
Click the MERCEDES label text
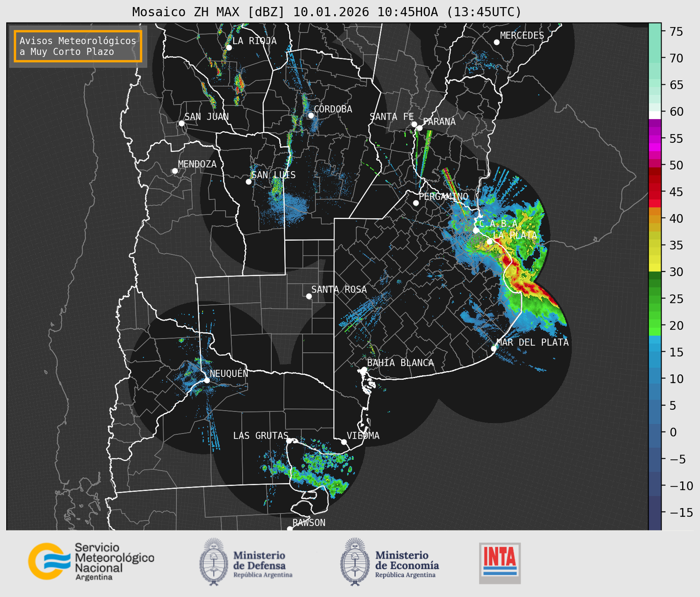(x=522, y=36)
